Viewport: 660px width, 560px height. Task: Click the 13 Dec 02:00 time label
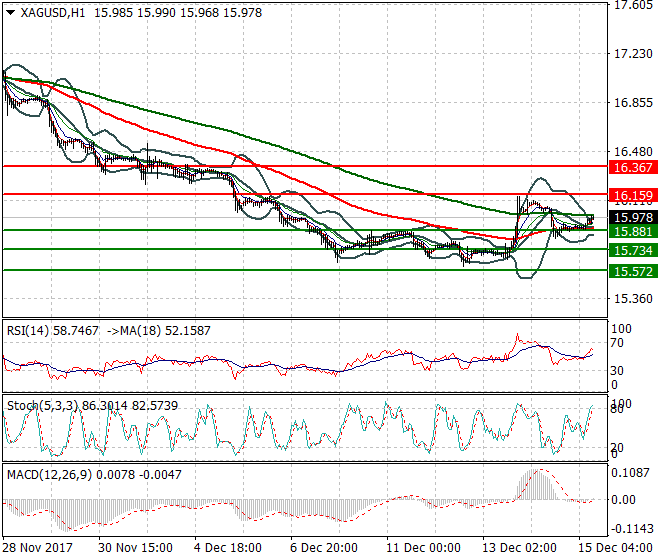(x=519, y=548)
